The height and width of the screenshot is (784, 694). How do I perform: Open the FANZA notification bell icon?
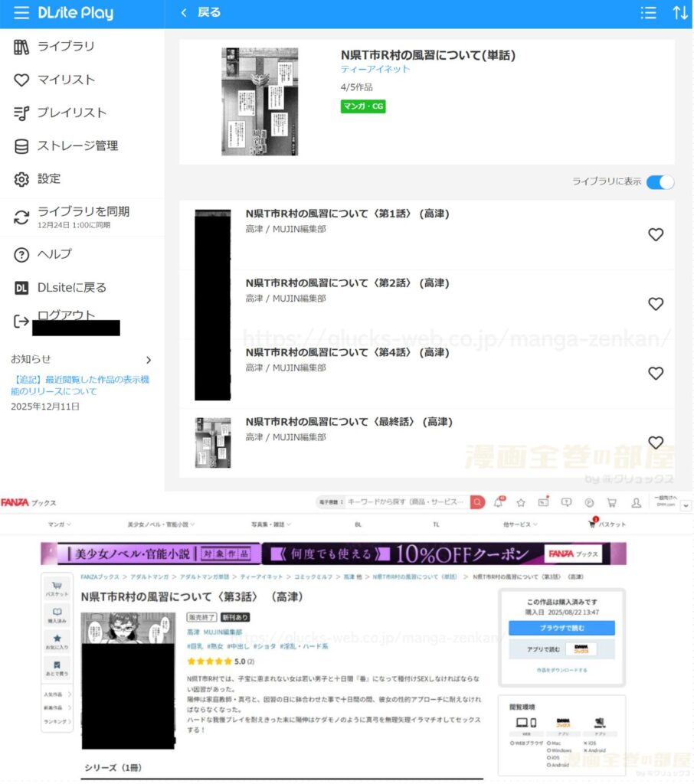[x=499, y=503]
